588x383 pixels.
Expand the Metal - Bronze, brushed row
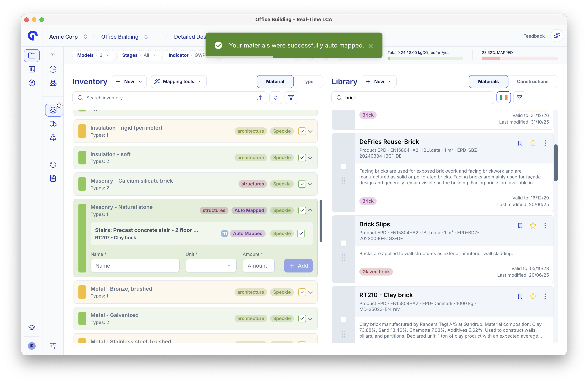pyautogui.click(x=310, y=292)
